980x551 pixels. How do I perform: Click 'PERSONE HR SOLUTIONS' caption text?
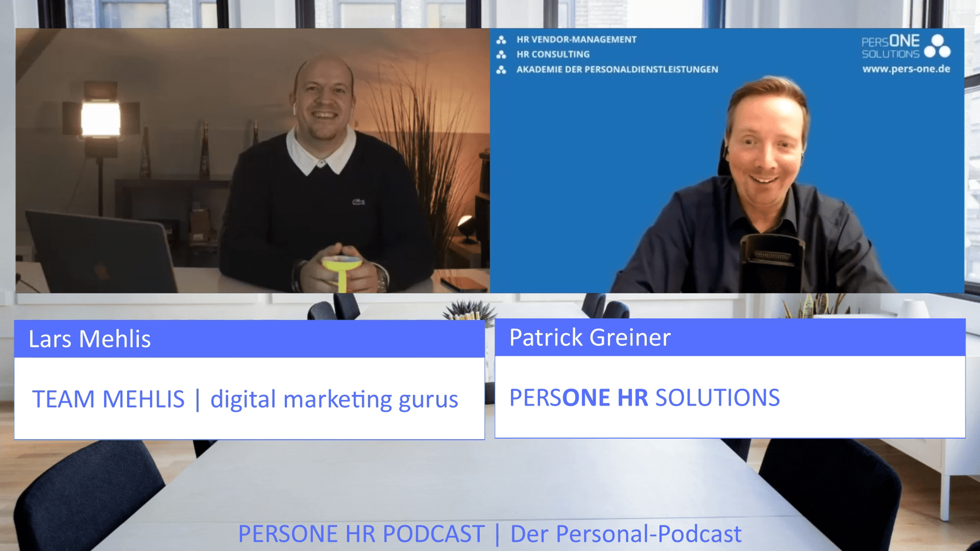coord(645,398)
